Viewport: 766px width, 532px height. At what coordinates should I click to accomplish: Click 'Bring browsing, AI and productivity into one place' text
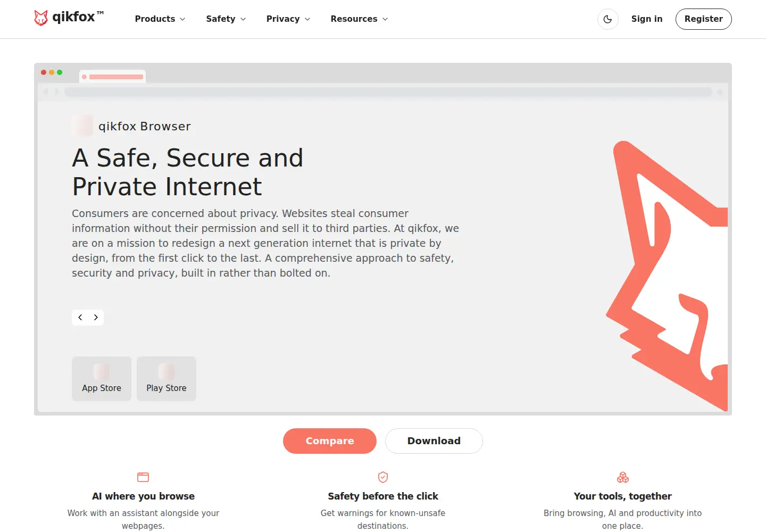point(623,519)
